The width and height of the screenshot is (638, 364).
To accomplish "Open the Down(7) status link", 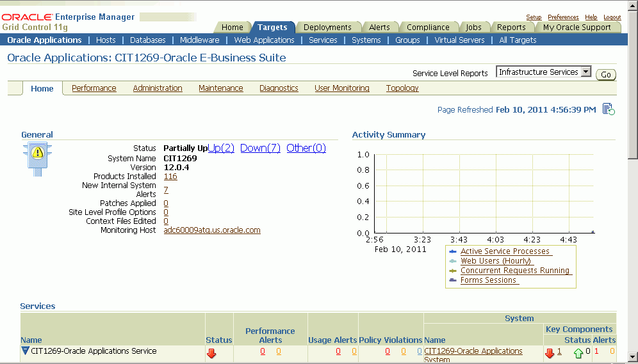I will [x=260, y=148].
